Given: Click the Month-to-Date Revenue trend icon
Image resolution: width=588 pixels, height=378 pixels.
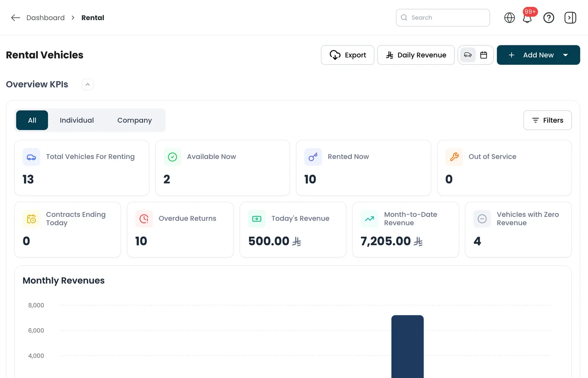Looking at the screenshot, I should 370,219.
